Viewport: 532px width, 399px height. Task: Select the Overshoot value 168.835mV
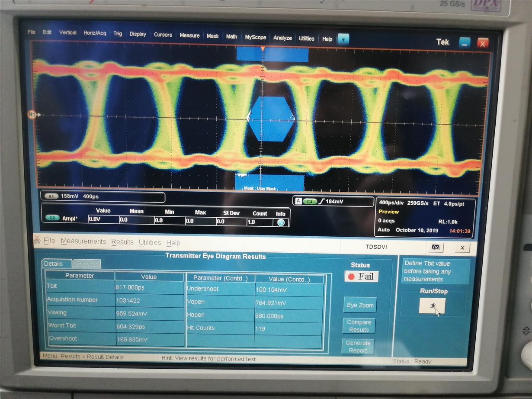(x=149, y=340)
